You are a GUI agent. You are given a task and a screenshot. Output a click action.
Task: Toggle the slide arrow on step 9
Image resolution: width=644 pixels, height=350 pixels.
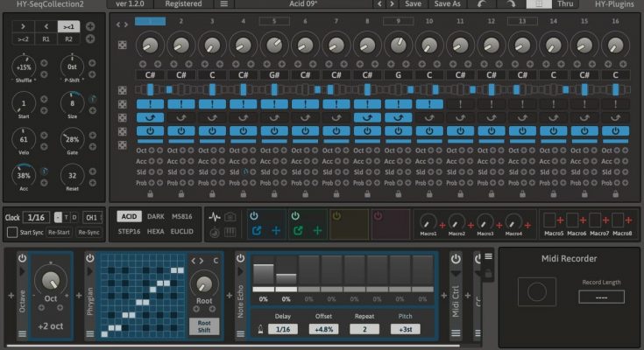398,117
